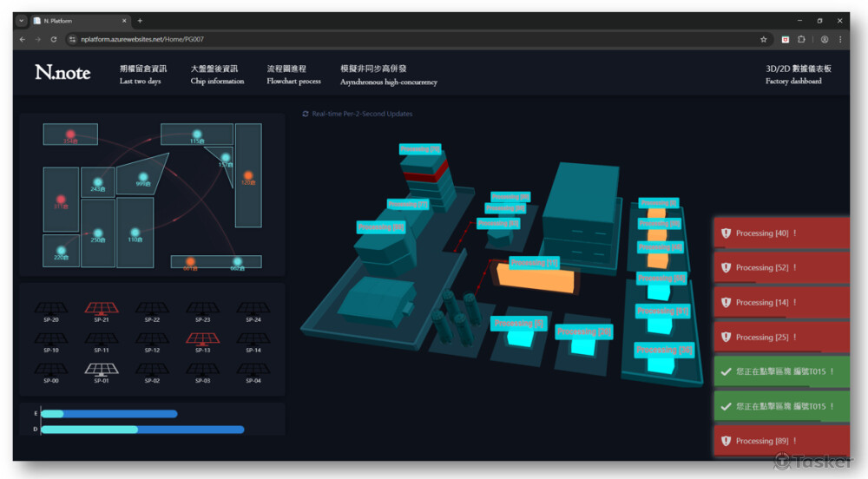Click the Processing [52] alert notification

[780, 268]
